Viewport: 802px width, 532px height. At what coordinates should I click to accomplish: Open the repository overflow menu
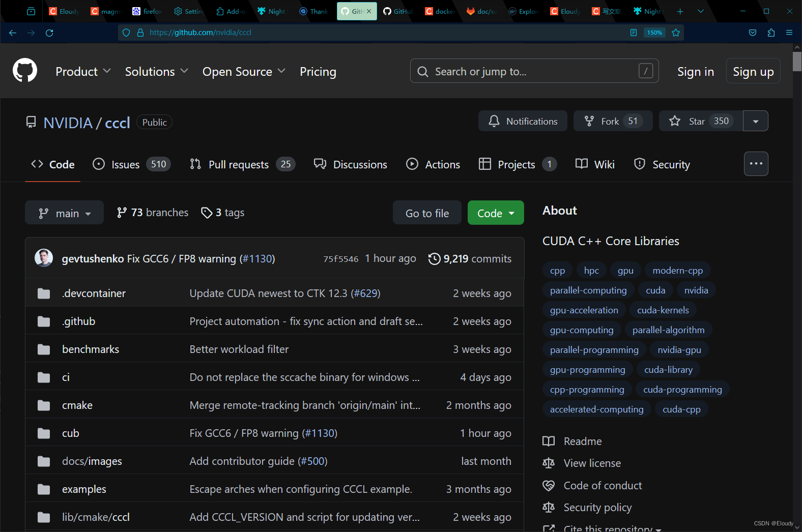click(756, 164)
